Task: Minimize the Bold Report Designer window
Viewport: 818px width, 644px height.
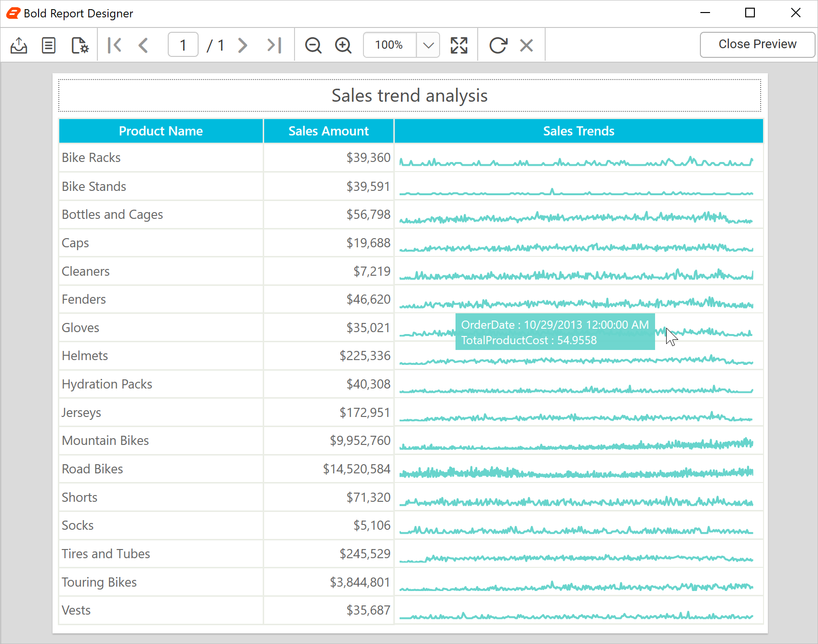Action: click(x=705, y=13)
